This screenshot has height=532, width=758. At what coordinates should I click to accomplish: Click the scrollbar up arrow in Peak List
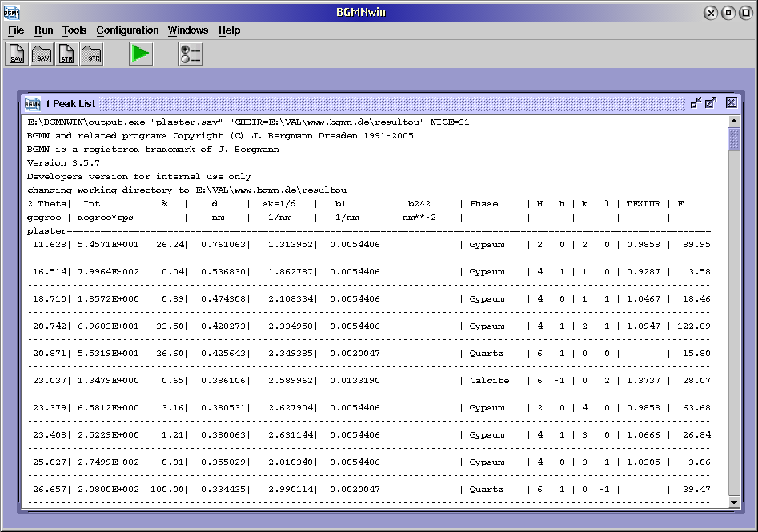[734, 122]
